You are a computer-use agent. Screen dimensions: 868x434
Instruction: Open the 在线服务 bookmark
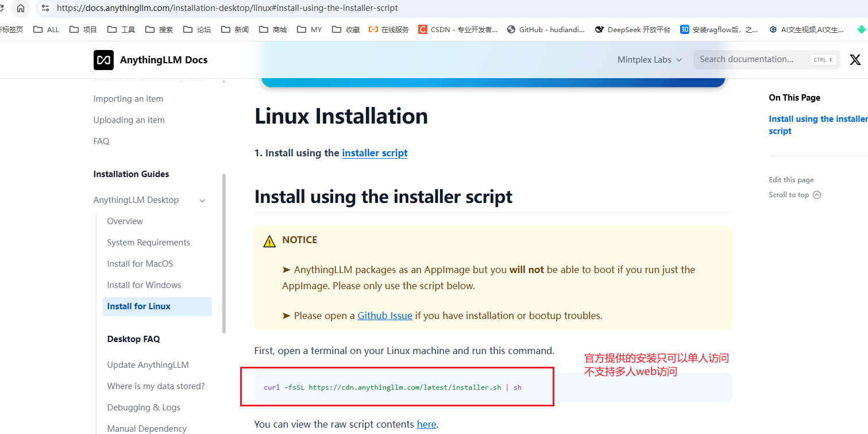(x=389, y=29)
